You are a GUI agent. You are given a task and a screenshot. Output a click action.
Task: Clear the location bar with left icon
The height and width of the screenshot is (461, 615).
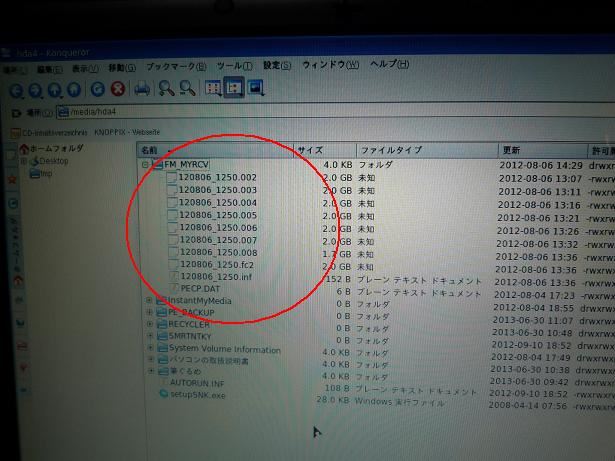tap(16, 114)
